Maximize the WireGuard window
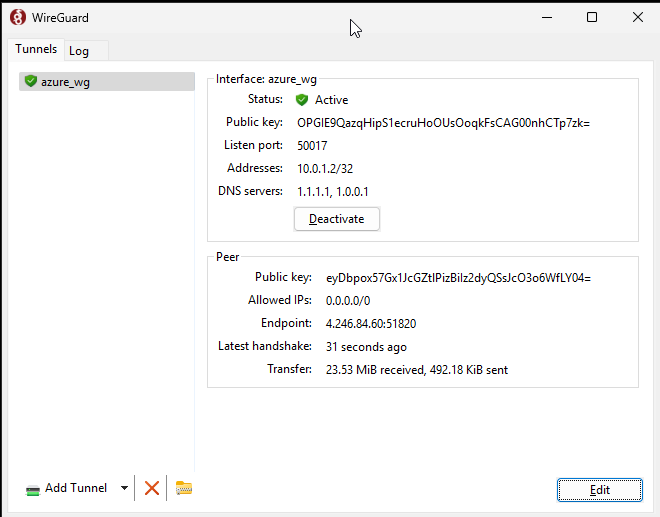Screen dimensions: 660x517 tap(592, 17)
